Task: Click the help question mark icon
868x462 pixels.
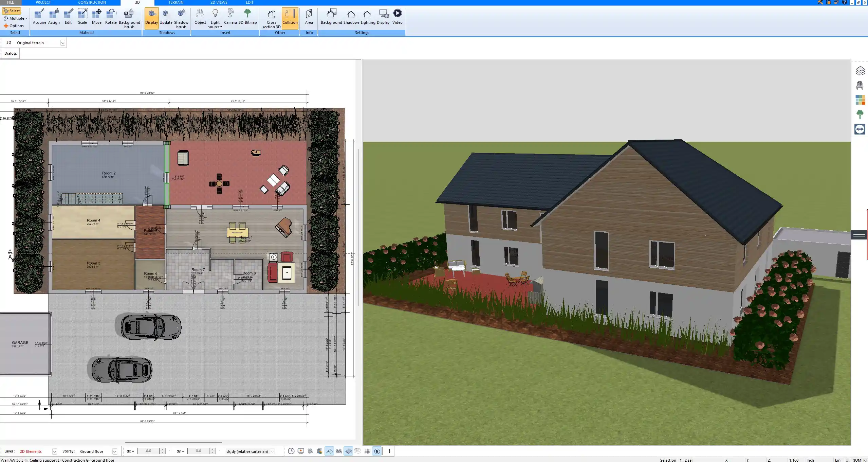Action: [x=844, y=2]
